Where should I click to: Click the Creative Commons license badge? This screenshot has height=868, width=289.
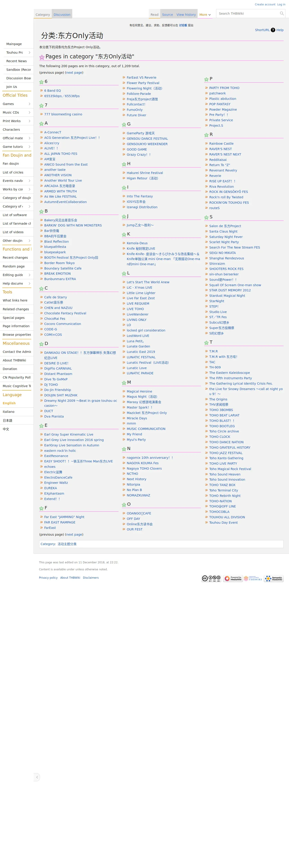[211, 579]
